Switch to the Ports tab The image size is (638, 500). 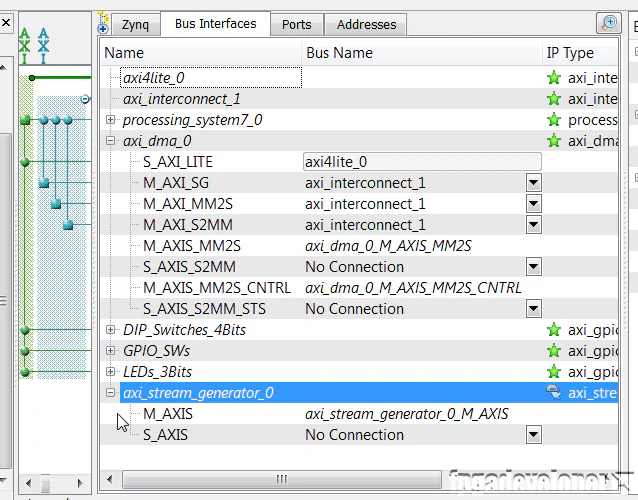coord(296,25)
